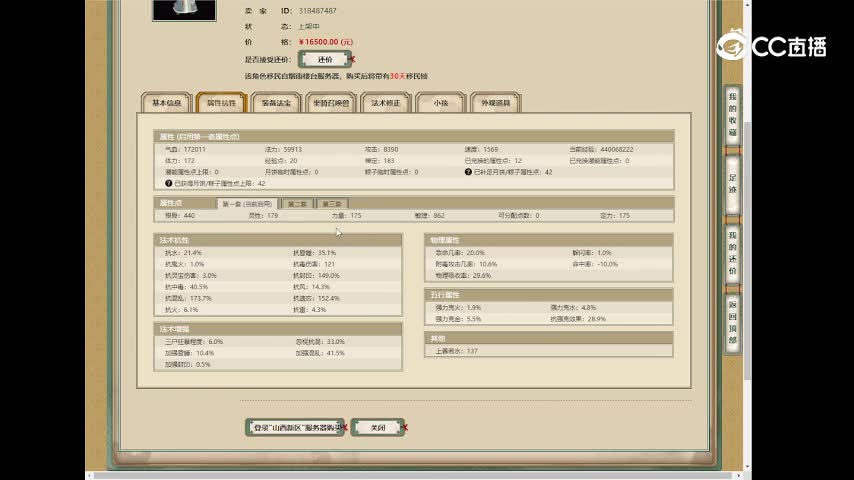This screenshot has width=854, height=480.
Task: Click the price ￥16500.00 text
Action: (326, 42)
